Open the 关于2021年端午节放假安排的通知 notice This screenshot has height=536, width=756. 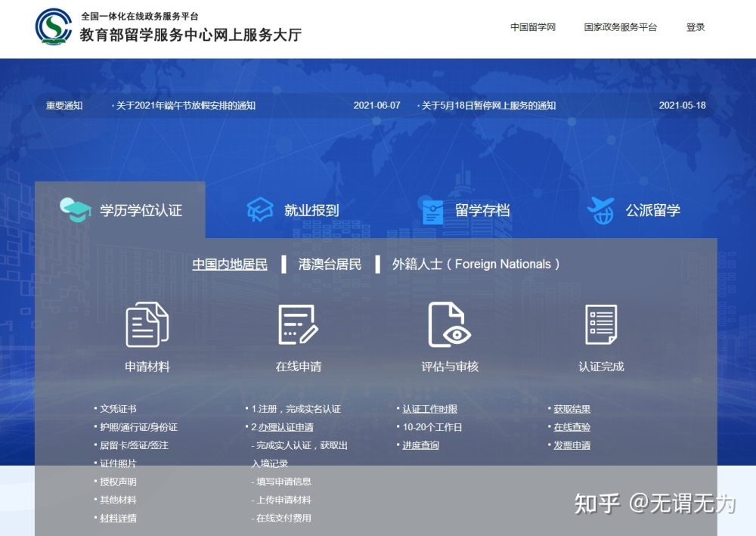(186, 106)
